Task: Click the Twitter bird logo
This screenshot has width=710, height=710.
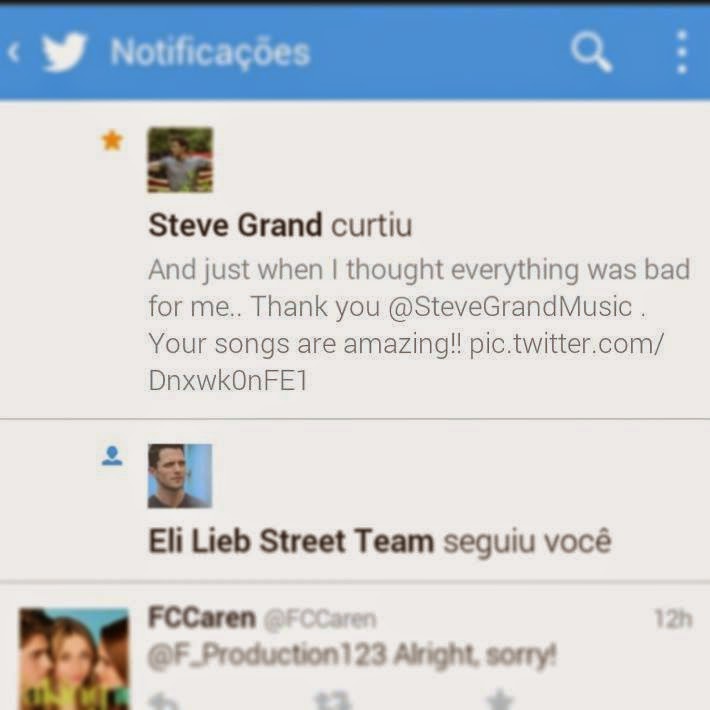Action: [x=64, y=52]
